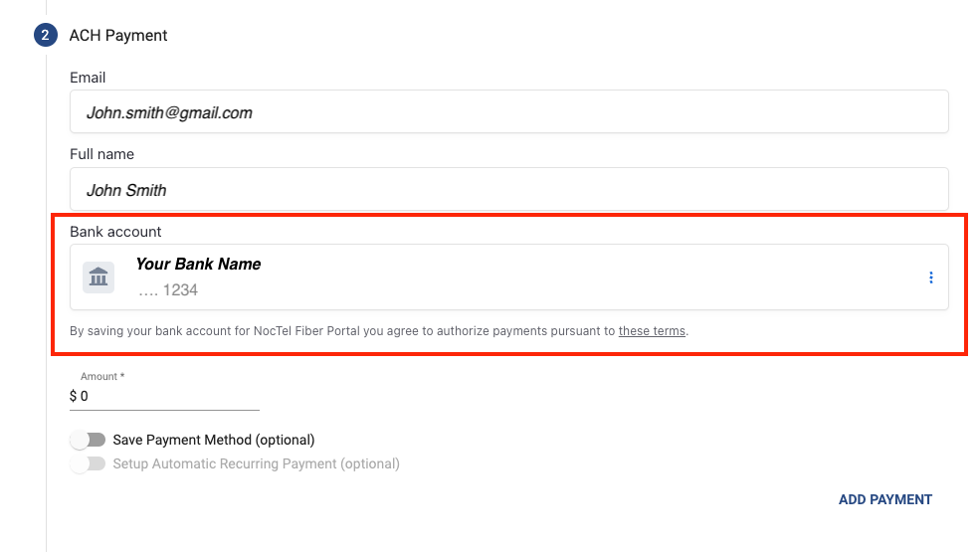Click the ADD PAYMENT button
The height and width of the screenshot is (552, 980).
(x=884, y=499)
